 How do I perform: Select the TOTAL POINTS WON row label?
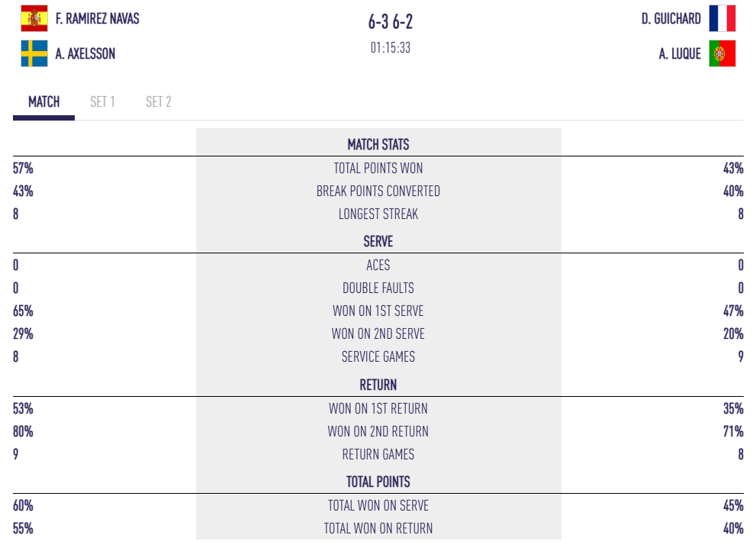coord(378,168)
